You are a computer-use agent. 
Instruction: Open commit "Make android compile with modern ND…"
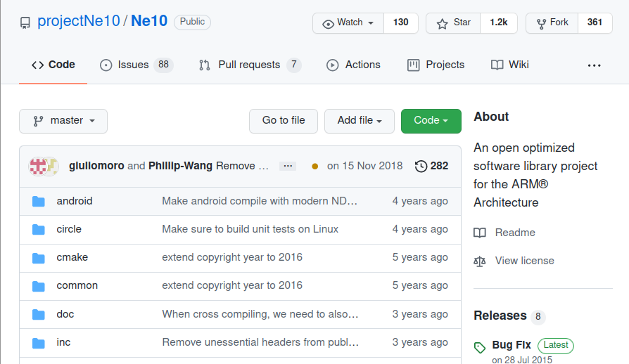click(x=260, y=201)
